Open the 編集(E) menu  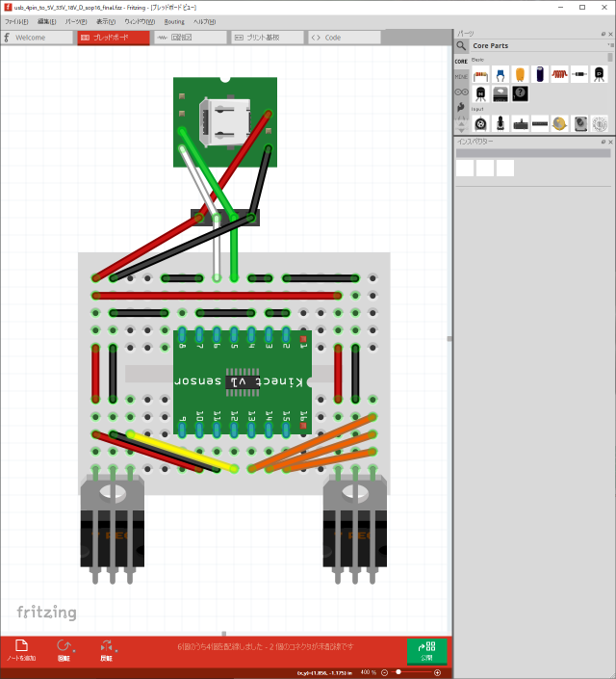point(46,21)
